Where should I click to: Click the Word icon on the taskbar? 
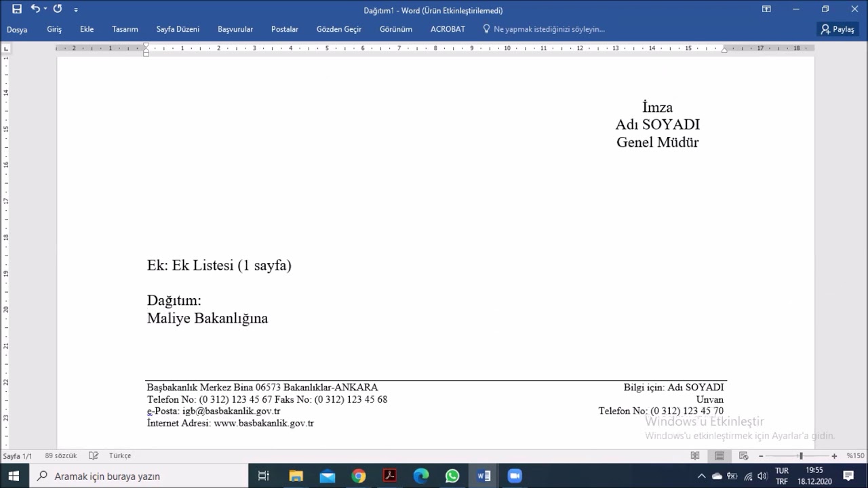(484, 476)
